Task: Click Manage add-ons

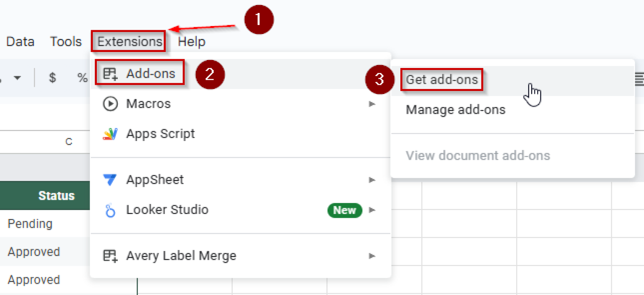Action: pos(455,110)
